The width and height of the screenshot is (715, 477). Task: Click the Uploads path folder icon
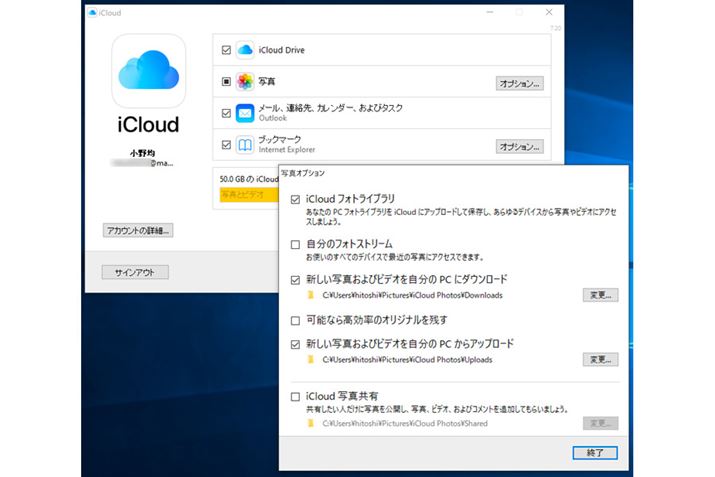click(x=311, y=359)
